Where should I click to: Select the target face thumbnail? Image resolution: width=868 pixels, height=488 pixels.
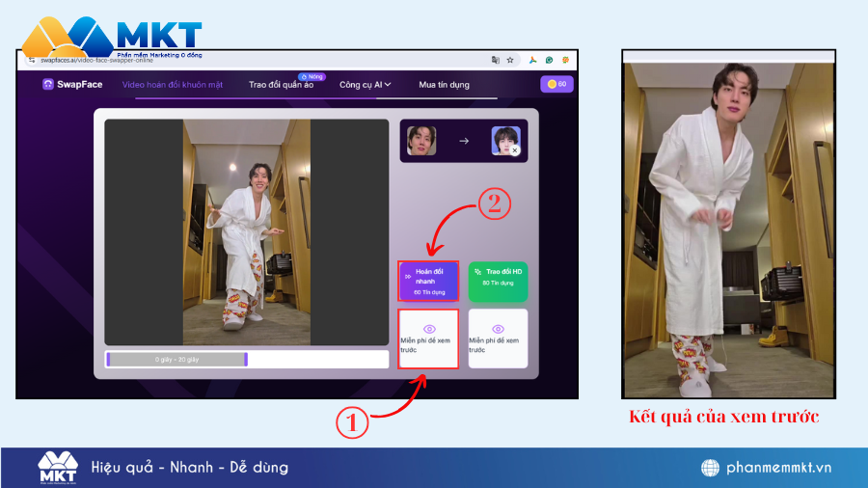(x=505, y=141)
